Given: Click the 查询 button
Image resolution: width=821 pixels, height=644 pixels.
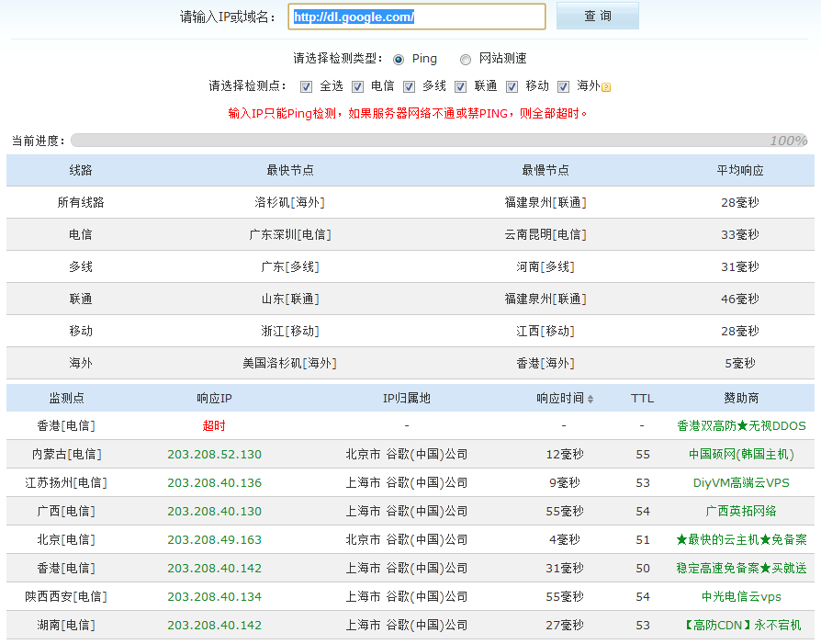Looking at the screenshot, I should [597, 17].
